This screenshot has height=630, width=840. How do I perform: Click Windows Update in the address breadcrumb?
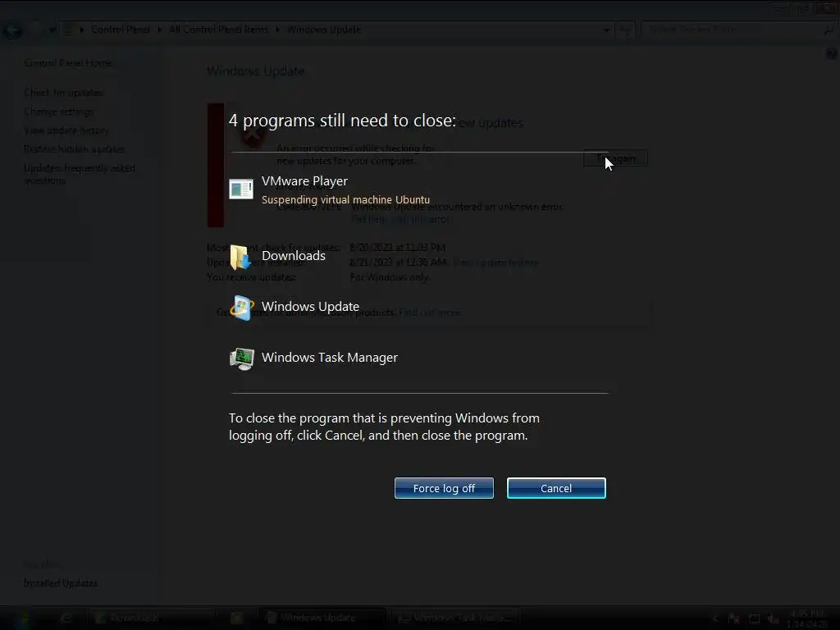(x=324, y=30)
